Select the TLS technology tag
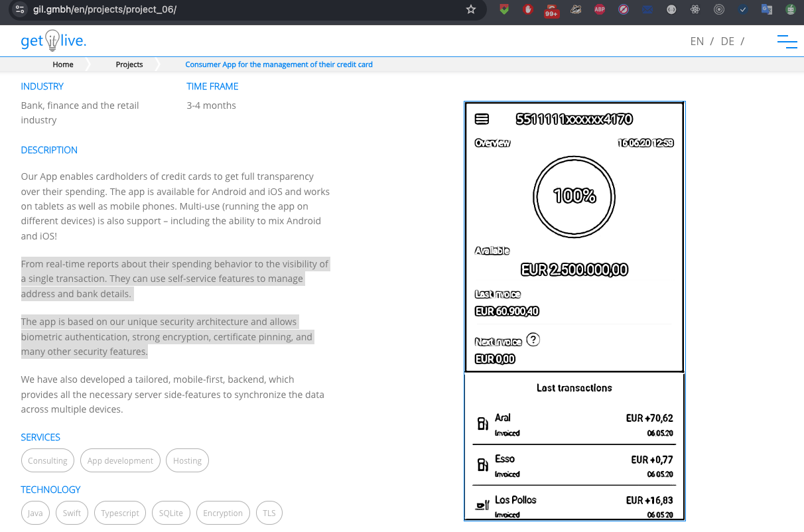 coord(269,513)
